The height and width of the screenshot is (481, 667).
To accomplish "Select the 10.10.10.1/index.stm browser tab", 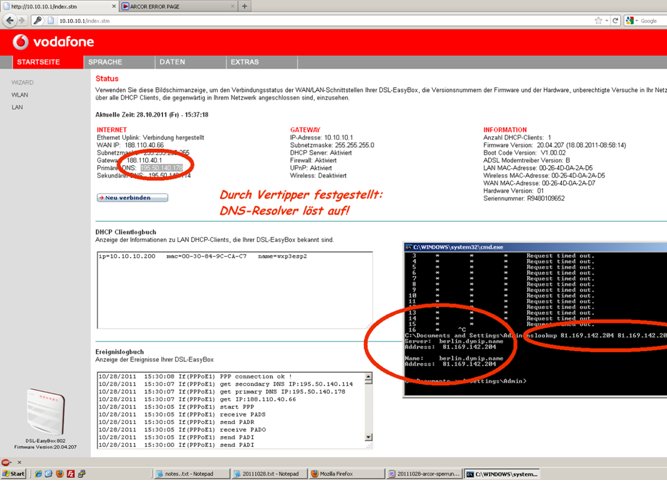I will 59,6.
